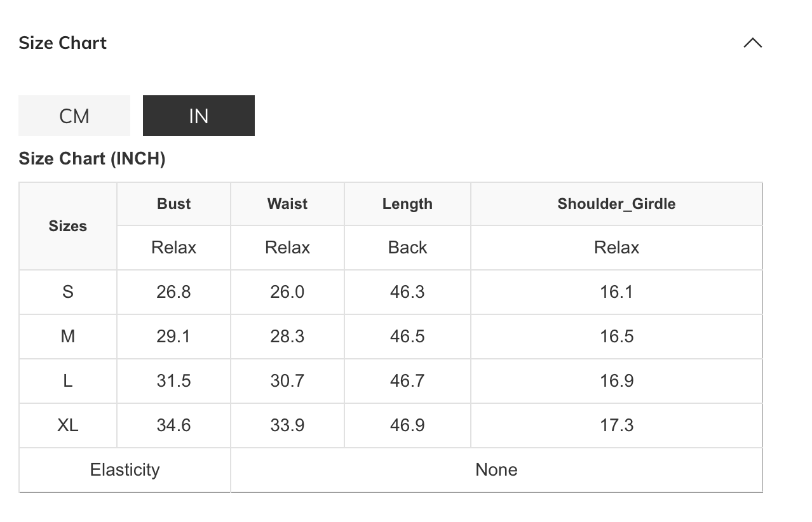Click the 33.9 waist value for XL
The width and height of the screenshot is (812, 522).
pos(287,425)
